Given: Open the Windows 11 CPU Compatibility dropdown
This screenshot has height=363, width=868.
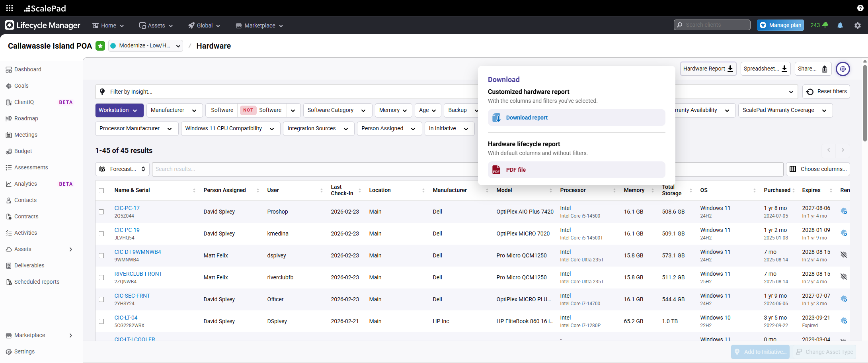Looking at the screenshot, I should pos(230,128).
